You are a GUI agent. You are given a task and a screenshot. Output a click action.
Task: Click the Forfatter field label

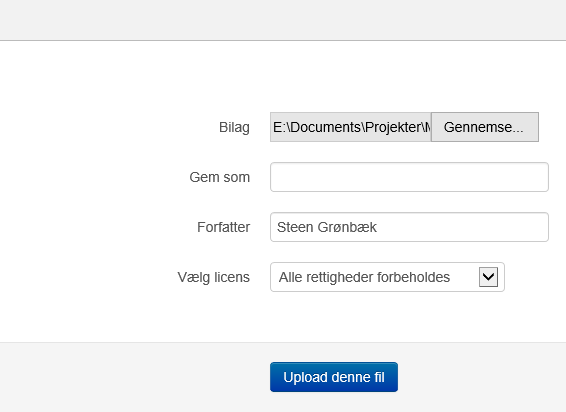[223, 227]
